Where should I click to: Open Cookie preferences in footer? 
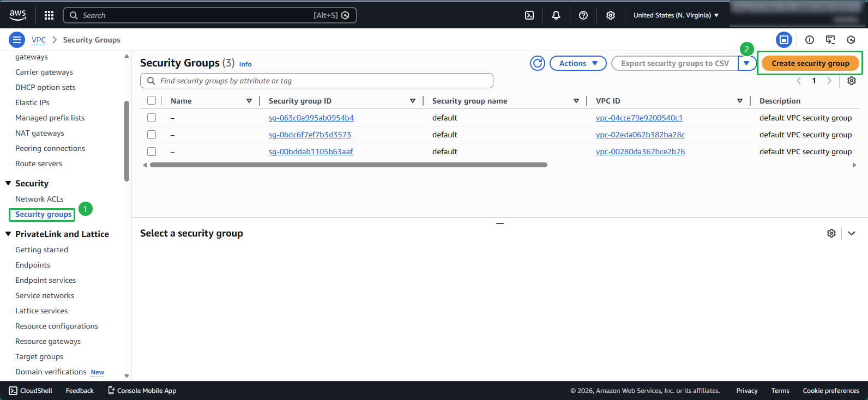pos(831,391)
